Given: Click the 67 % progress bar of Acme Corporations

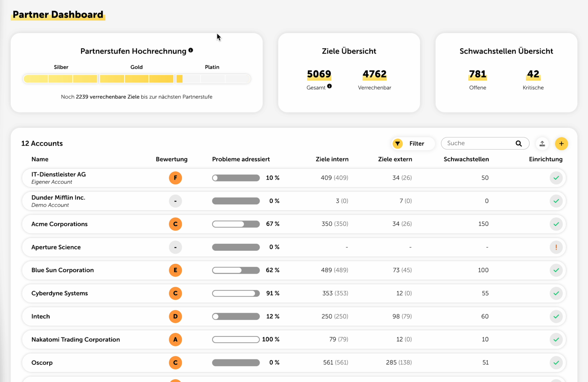Looking at the screenshot, I should coord(236,224).
